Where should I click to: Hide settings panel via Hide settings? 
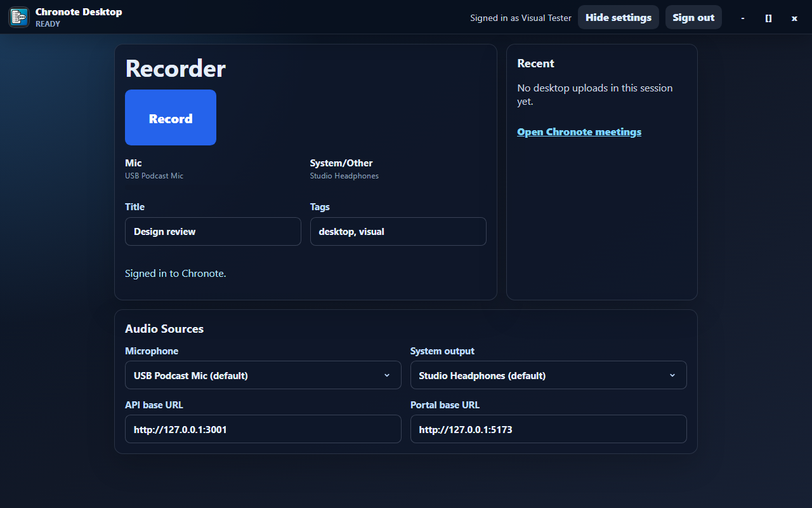[x=619, y=17]
